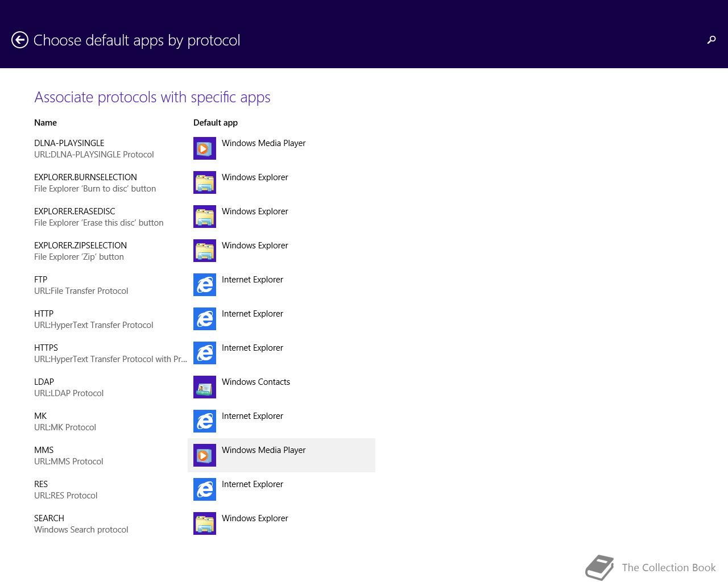This screenshot has width=728, height=582.
Task: Click 'URL:HyperText Transfer Protocol with Pr...' description
Action: 110,359
